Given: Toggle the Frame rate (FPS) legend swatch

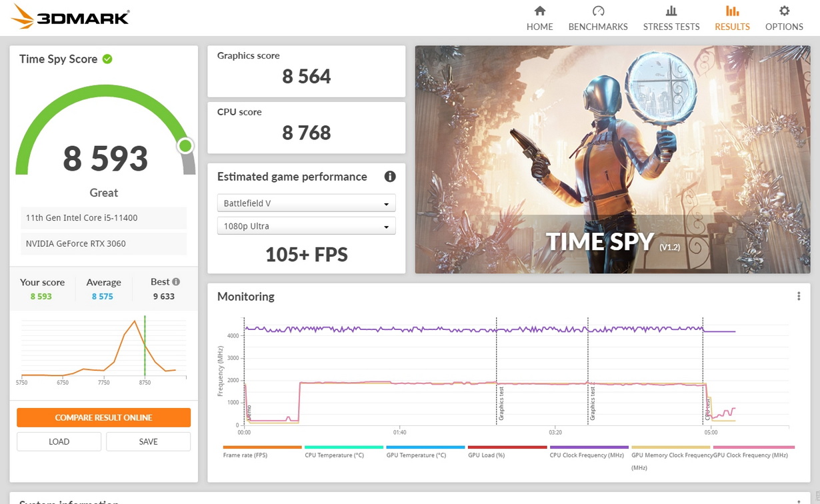Looking at the screenshot, I should (262, 447).
